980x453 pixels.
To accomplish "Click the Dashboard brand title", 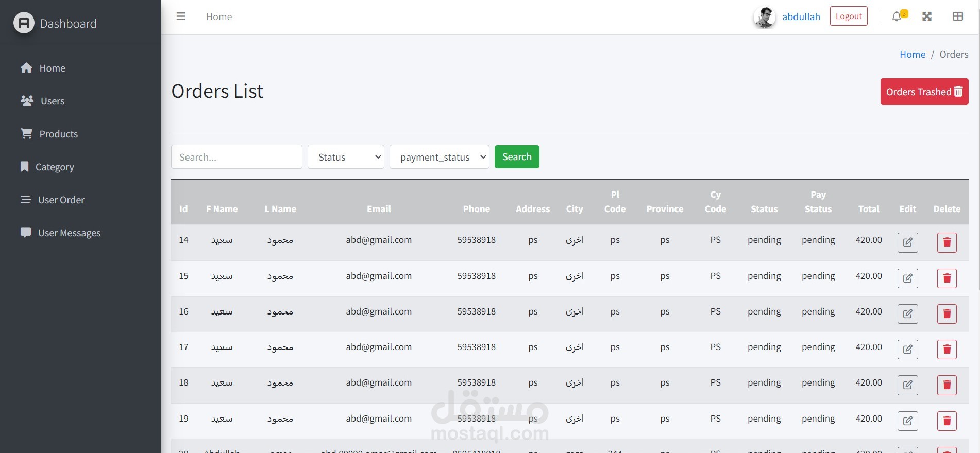I will coord(68,24).
